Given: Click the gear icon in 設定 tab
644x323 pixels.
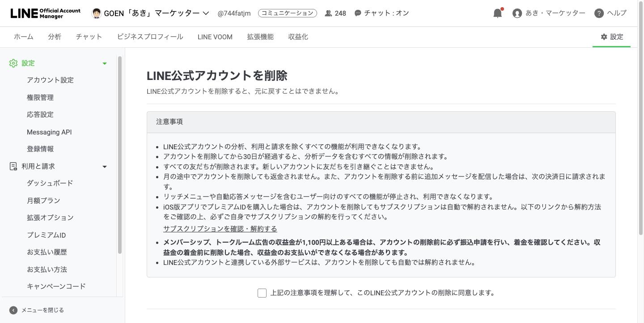Looking at the screenshot, I should click(x=604, y=37).
